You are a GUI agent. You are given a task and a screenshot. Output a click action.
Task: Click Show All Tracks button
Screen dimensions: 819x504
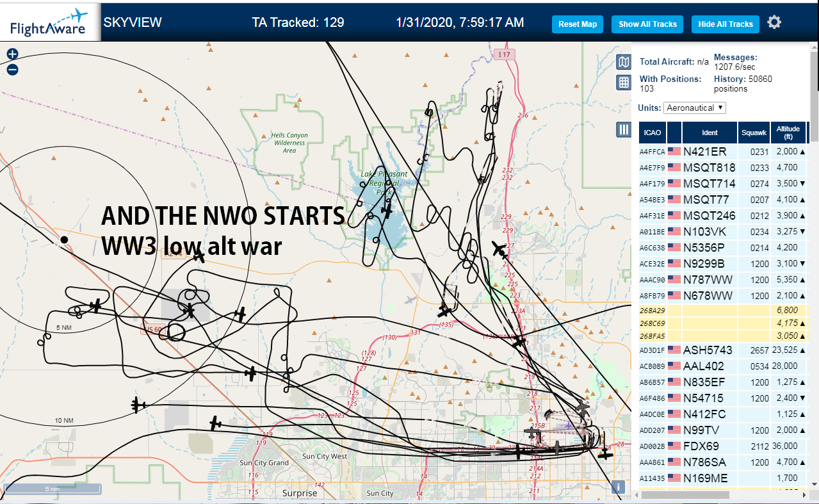pos(647,24)
